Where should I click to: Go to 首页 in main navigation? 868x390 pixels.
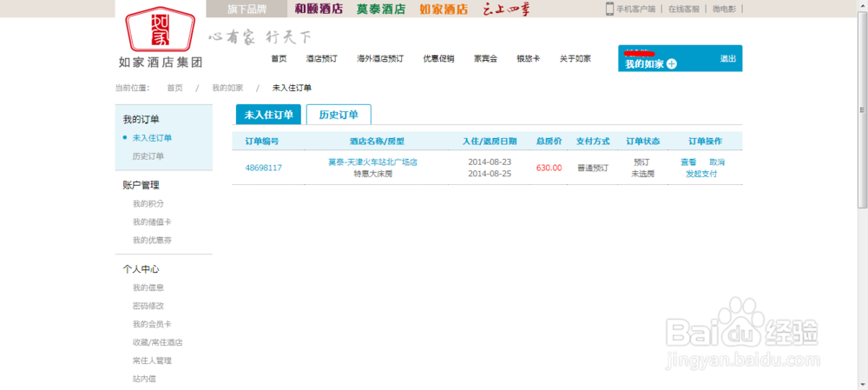click(279, 58)
